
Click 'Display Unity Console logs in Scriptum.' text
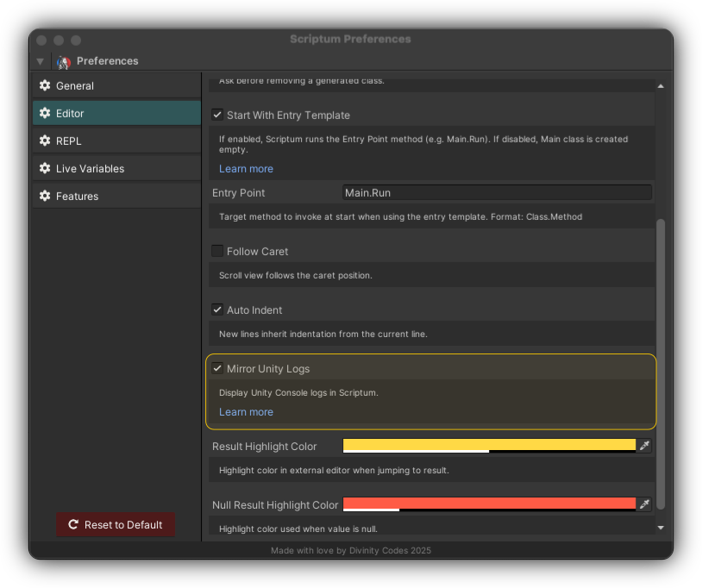point(298,392)
